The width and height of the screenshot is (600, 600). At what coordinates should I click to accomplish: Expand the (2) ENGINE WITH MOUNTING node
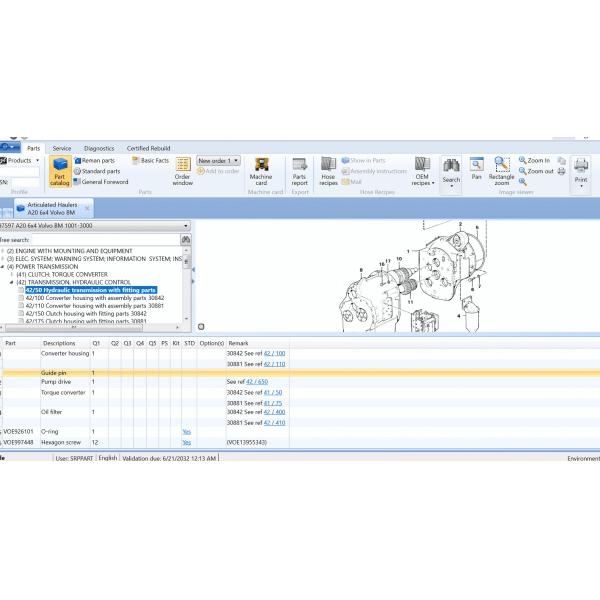click(3, 251)
